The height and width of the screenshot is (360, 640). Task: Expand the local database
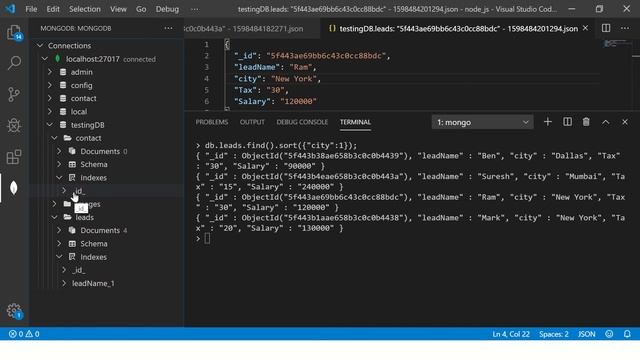click(50, 111)
